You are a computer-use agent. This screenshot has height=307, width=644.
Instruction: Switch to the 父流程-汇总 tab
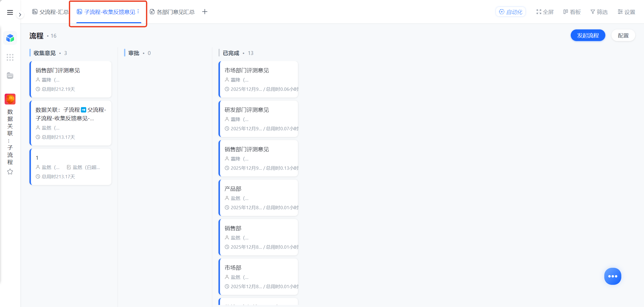[x=51, y=12]
